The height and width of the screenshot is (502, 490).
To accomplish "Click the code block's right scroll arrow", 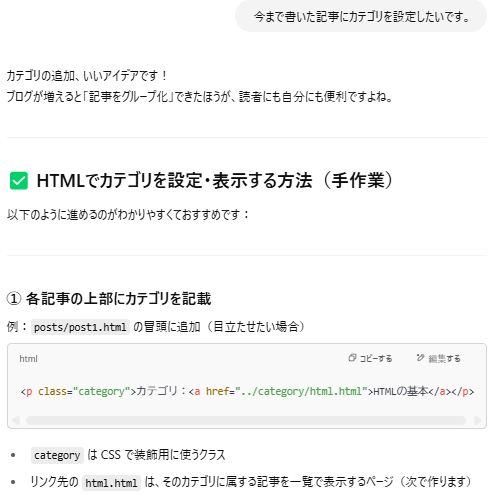I will pyautogui.click(x=477, y=420).
